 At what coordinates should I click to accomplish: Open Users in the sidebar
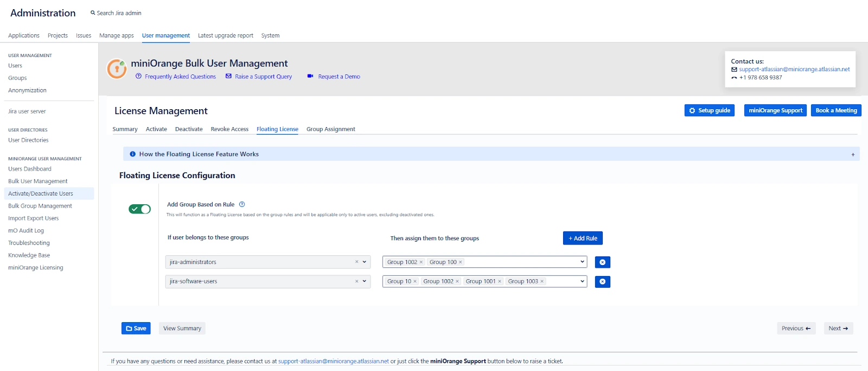tap(15, 66)
